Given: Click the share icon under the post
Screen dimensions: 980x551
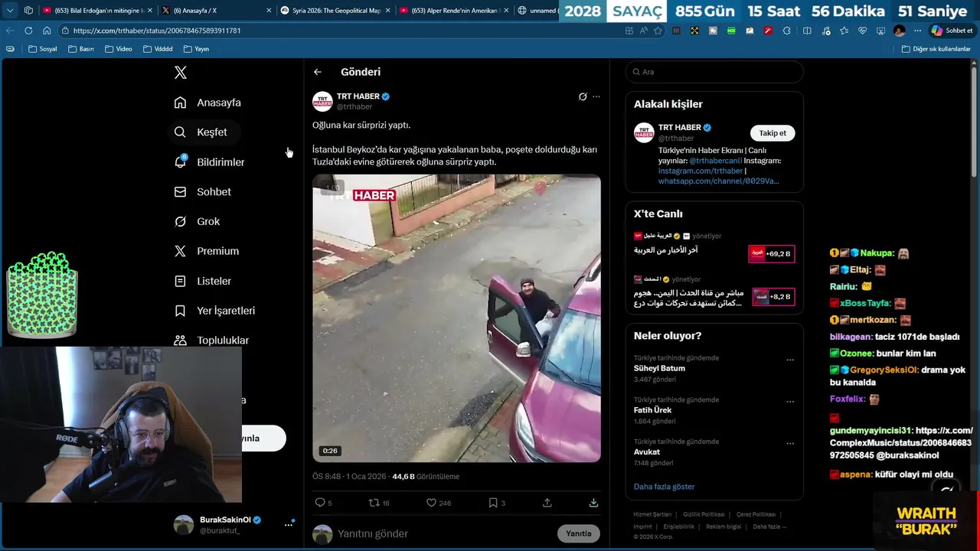Looking at the screenshot, I should pos(547,503).
